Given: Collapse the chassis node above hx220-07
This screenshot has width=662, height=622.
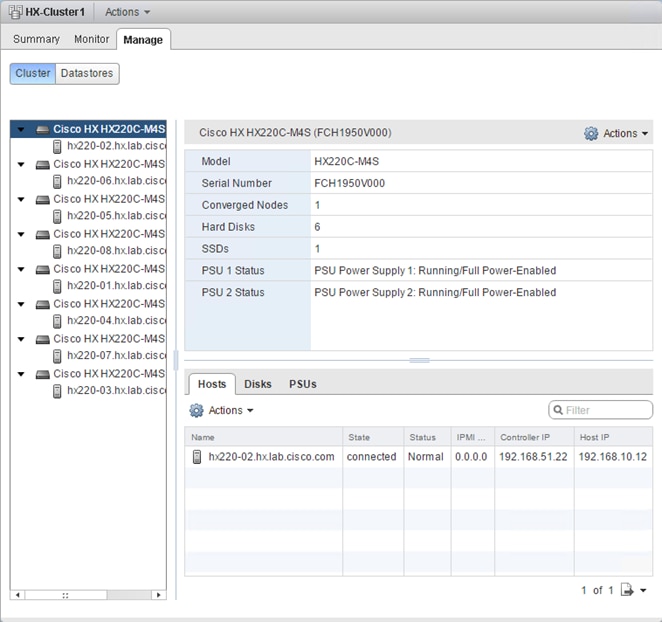Looking at the screenshot, I should [21, 339].
